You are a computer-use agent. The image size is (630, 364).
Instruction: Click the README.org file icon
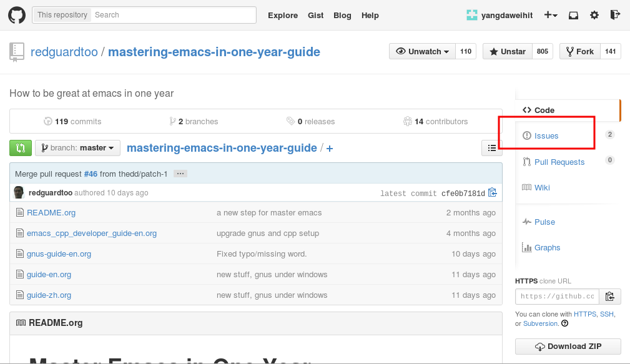[20, 212]
